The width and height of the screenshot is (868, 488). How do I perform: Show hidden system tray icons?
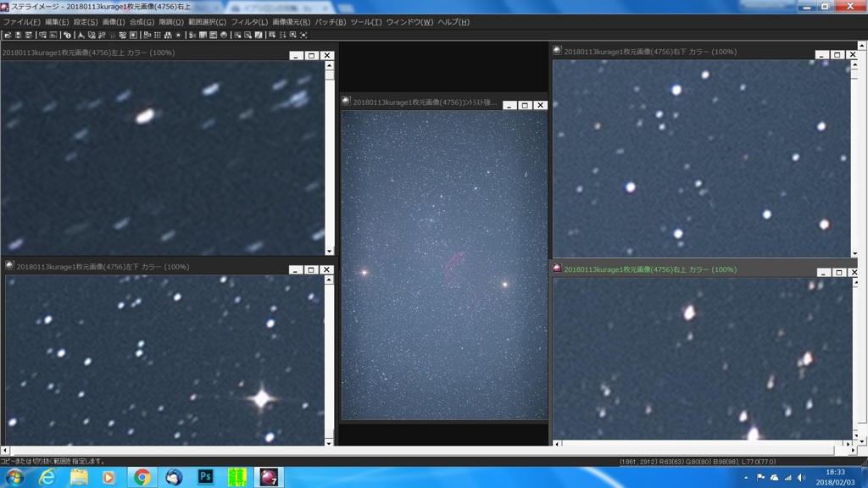coord(746,478)
